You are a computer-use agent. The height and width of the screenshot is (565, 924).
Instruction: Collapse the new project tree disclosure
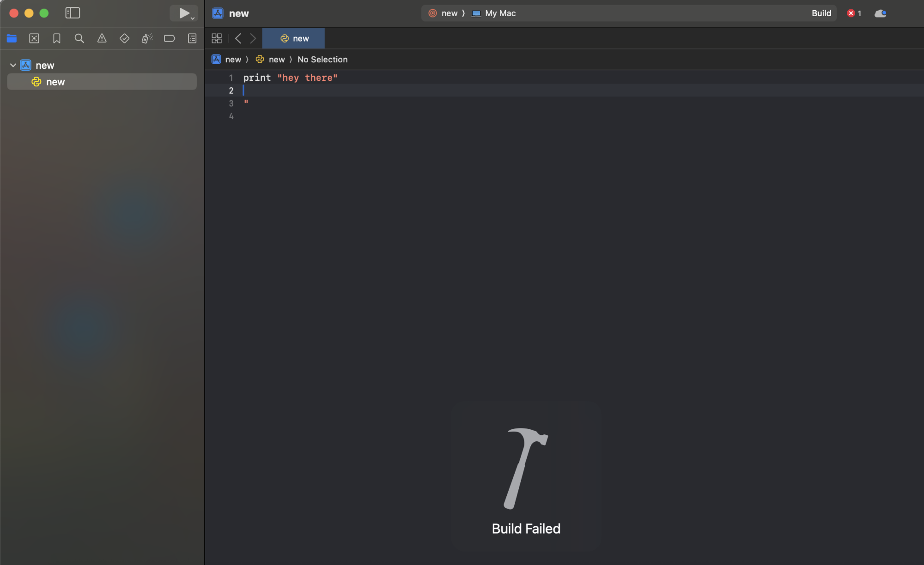tap(13, 65)
